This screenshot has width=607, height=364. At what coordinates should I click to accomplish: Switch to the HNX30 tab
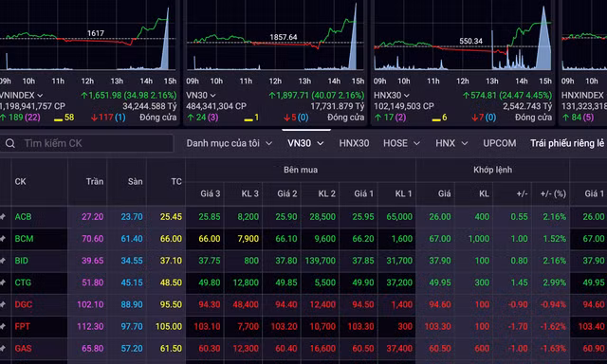(354, 143)
